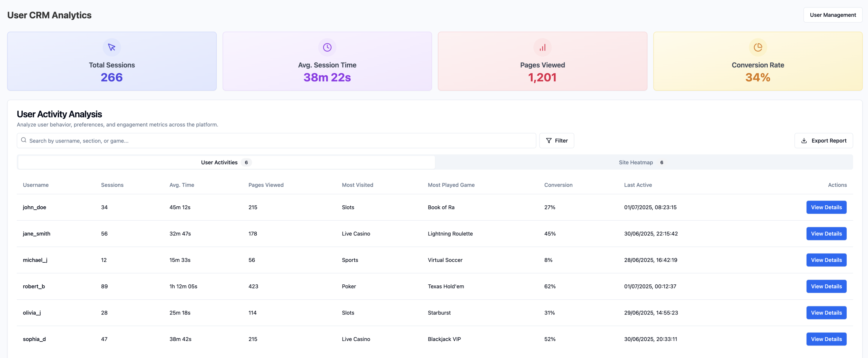View Details for john_doe
This screenshot has width=868, height=358.
pyautogui.click(x=826, y=207)
